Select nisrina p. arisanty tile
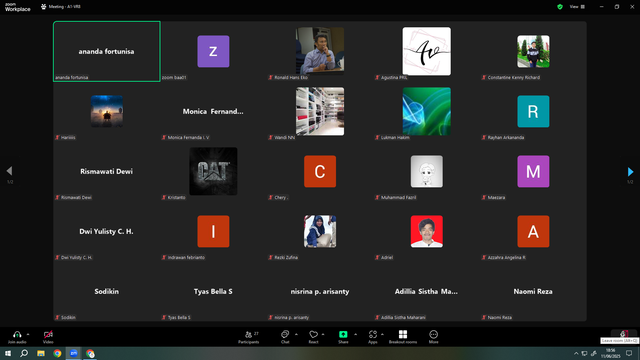 320,291
